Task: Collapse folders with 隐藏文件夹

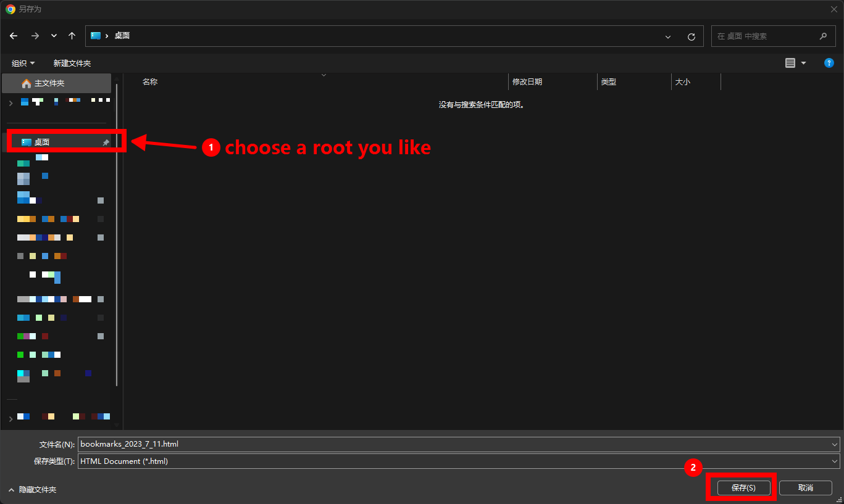Action: click(32, 490)
